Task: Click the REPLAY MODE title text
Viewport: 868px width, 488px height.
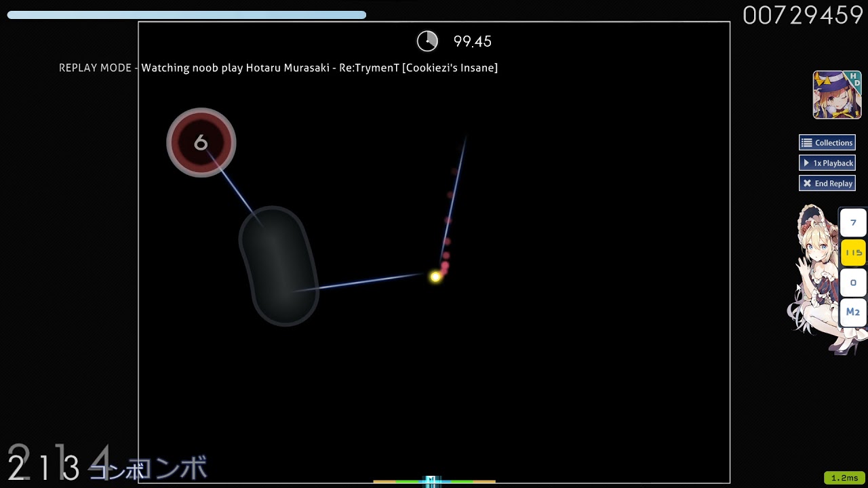Action: (278, 68)
